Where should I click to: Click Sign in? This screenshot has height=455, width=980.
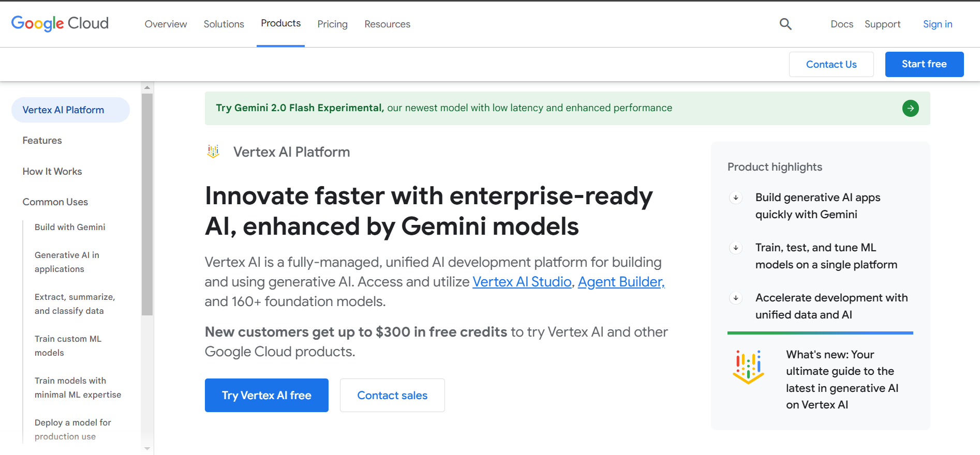pyautogui.click(x=938, y=24)
